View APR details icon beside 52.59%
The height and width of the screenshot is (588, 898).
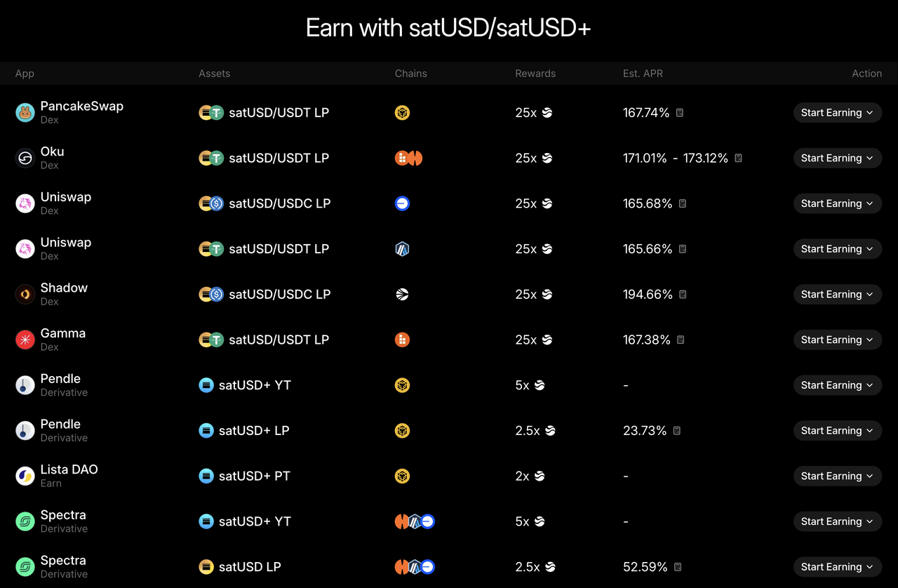(x=678, y=567)
